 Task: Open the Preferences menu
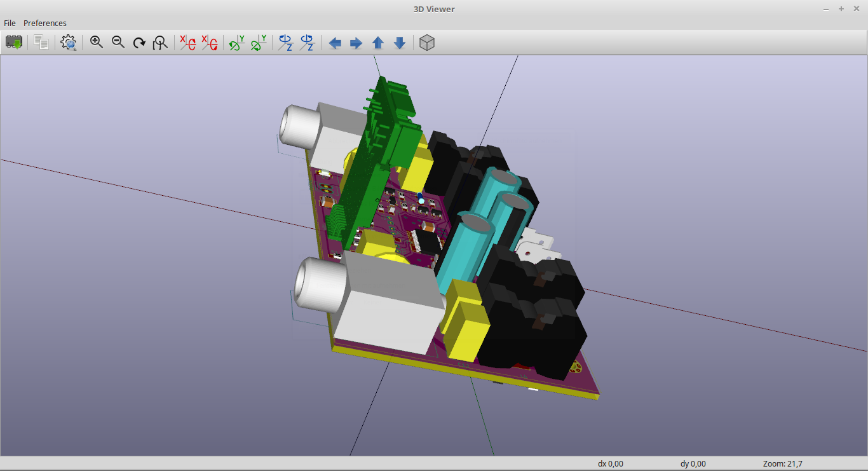coord(45,23)
